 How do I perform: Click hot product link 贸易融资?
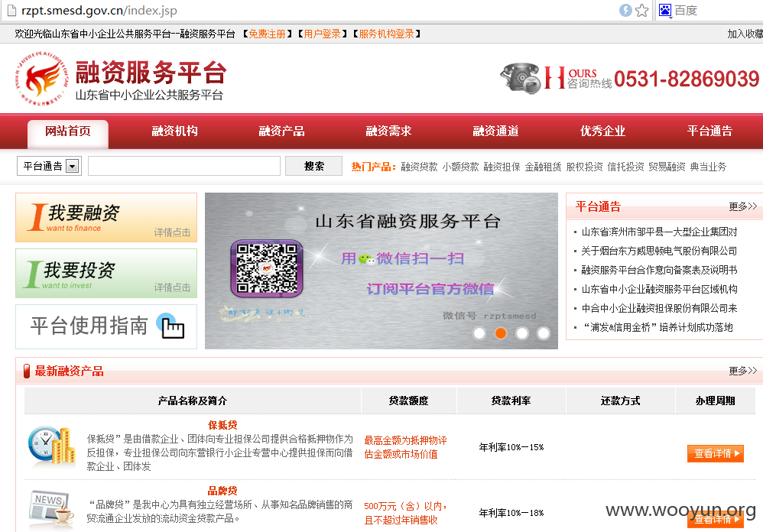coord(667,167)
